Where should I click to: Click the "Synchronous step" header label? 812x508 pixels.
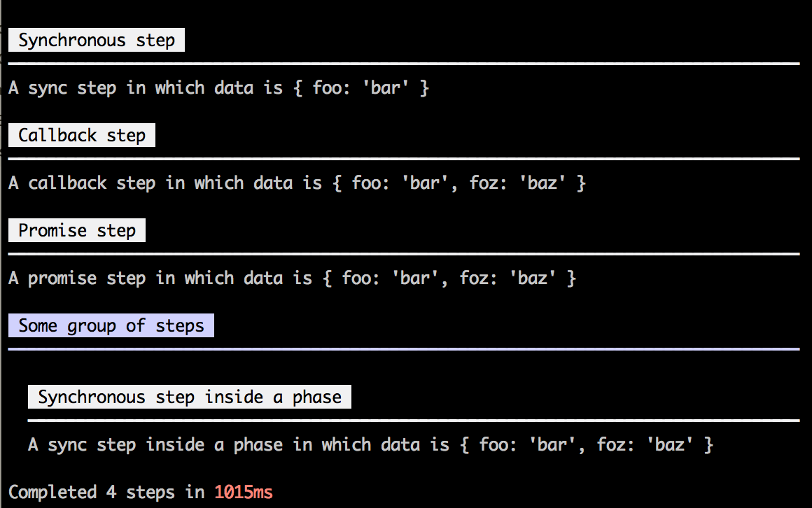pyautogui.click(x=97, y=41)
